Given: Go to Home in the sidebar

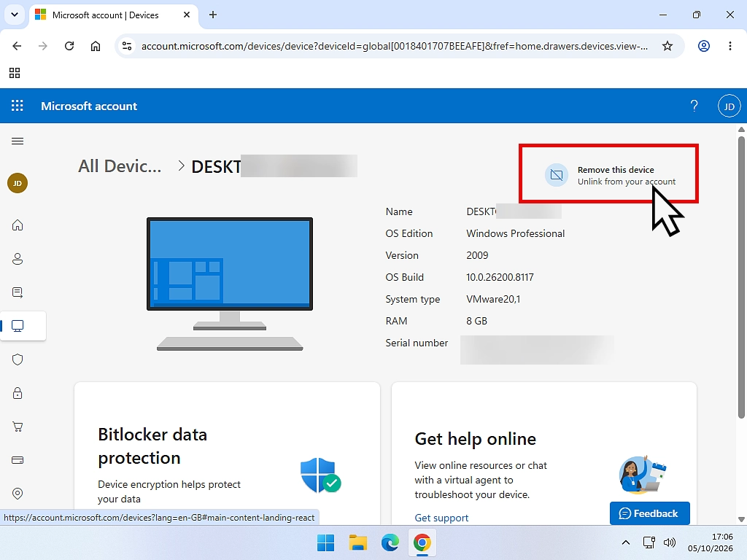Looking at the screenshot, I should click(x=18, y=225).
